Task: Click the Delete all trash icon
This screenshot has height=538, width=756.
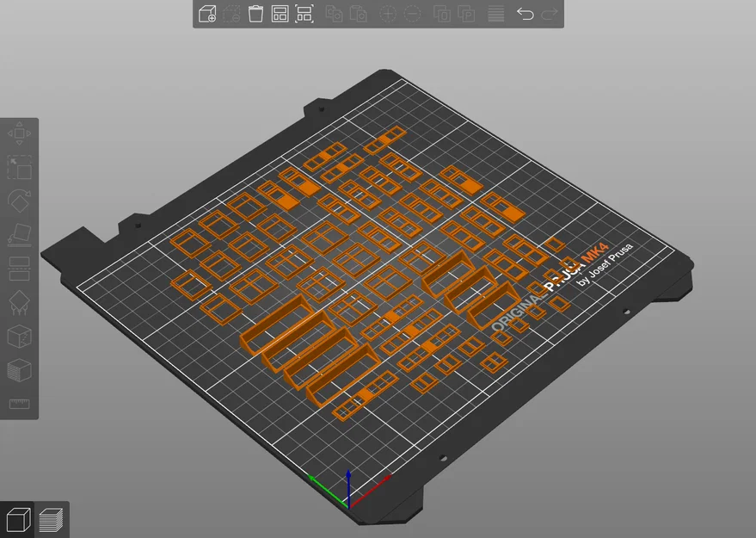Action: click(255, 14)
